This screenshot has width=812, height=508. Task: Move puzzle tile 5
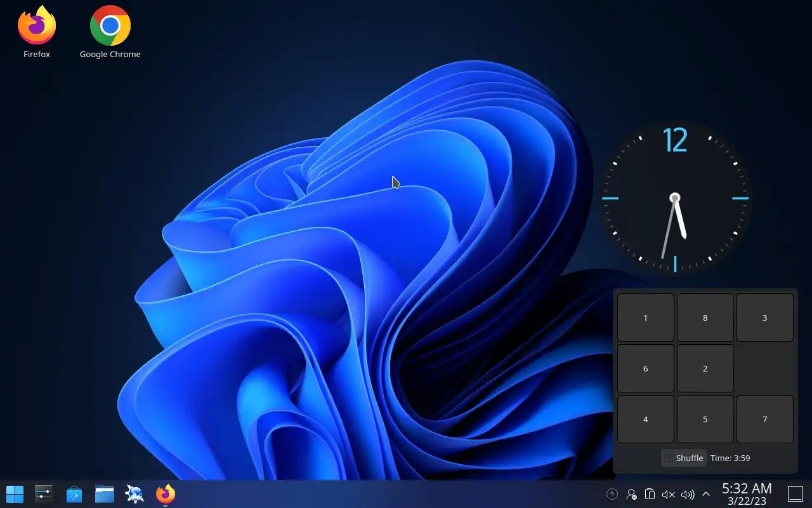[x=705, y=419]
